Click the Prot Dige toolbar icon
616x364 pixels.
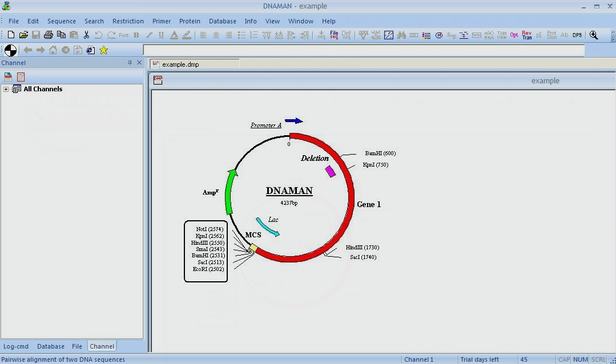tap(551, 35)
